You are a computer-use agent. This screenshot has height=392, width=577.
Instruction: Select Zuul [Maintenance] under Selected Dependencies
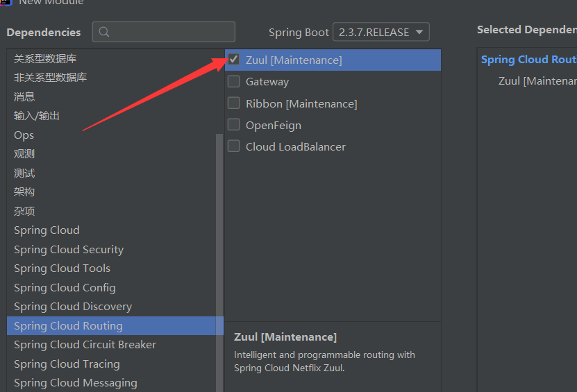tap(537, 81)
